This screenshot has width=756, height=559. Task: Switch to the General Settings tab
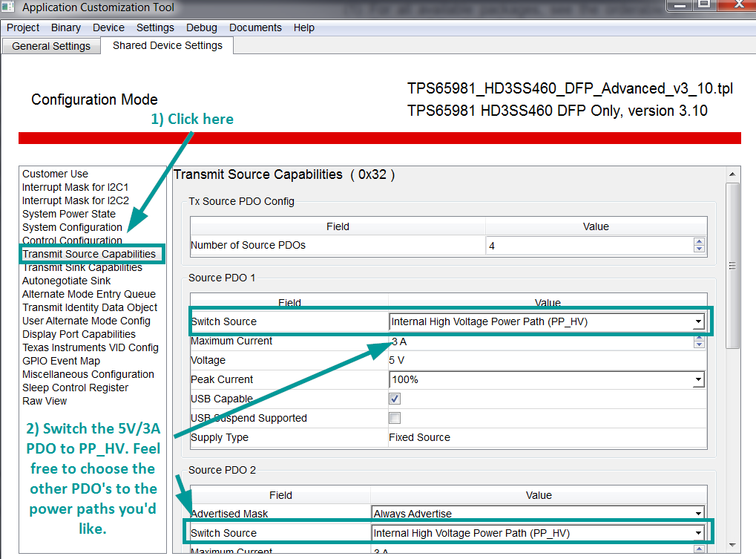coord(51,46)
